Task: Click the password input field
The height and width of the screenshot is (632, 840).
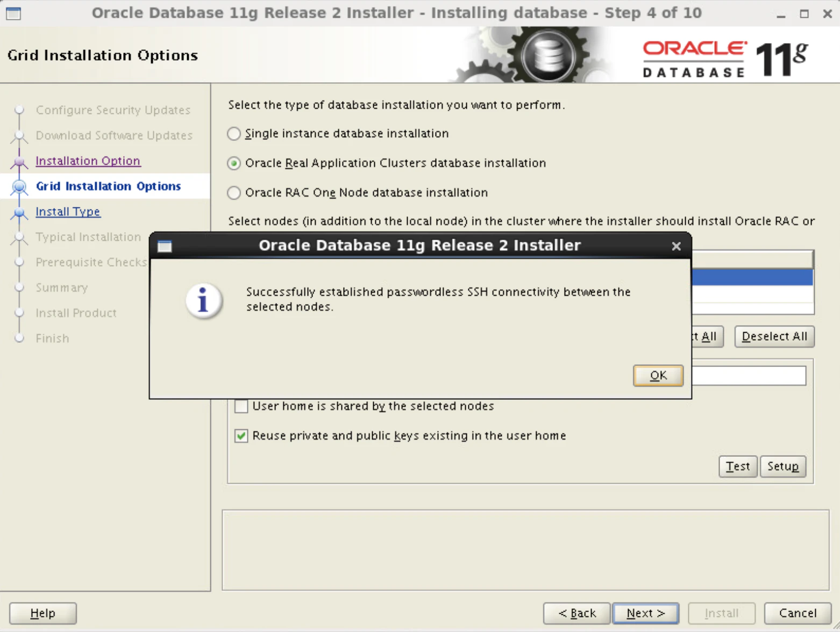Action: click(x=749, y=376)
